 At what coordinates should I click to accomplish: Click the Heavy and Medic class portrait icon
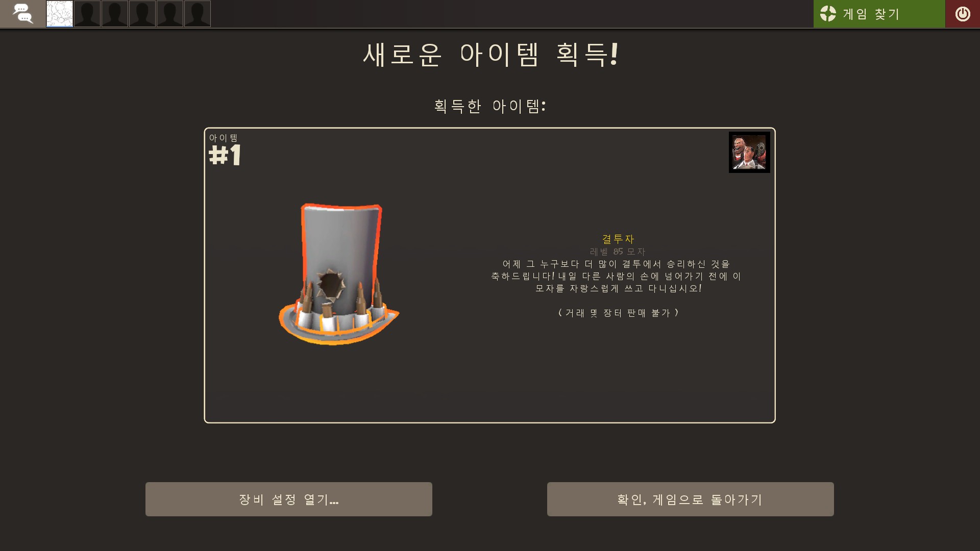click(749, 152)
